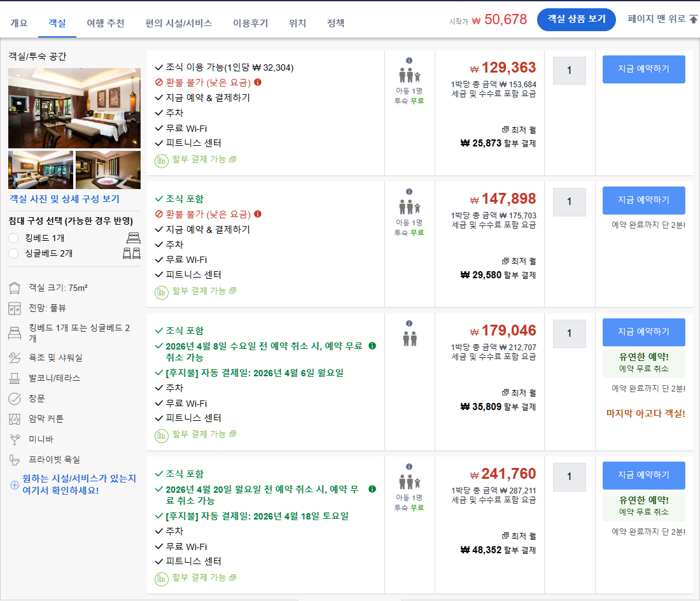This screenshot has height=601, width=700.
Task: Open 객실 사진 및 상세 구성 보기 link
Action: 65,199
